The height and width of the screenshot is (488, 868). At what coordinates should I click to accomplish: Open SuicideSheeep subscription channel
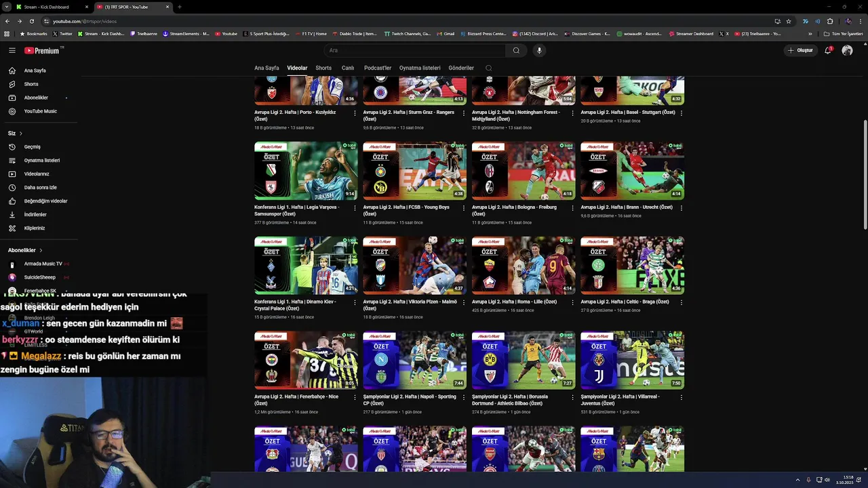pyautogui.click(x=40, y=277)
